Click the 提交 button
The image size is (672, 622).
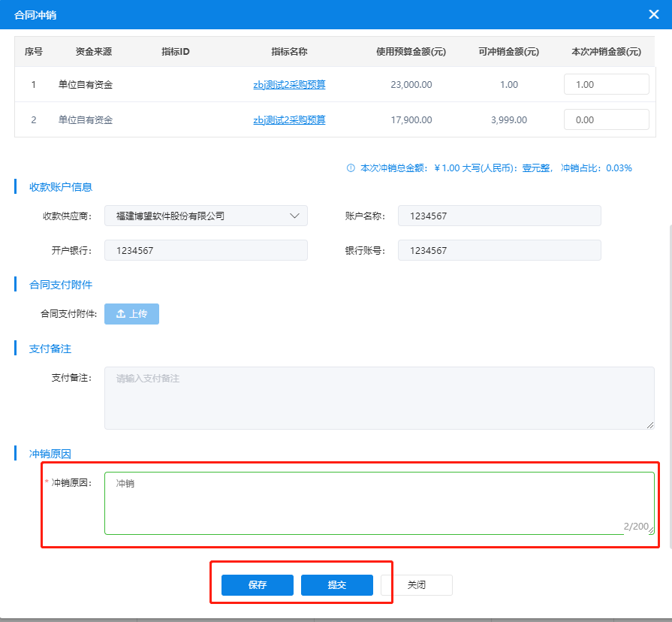pyautogui.click(x=337, y=584)
